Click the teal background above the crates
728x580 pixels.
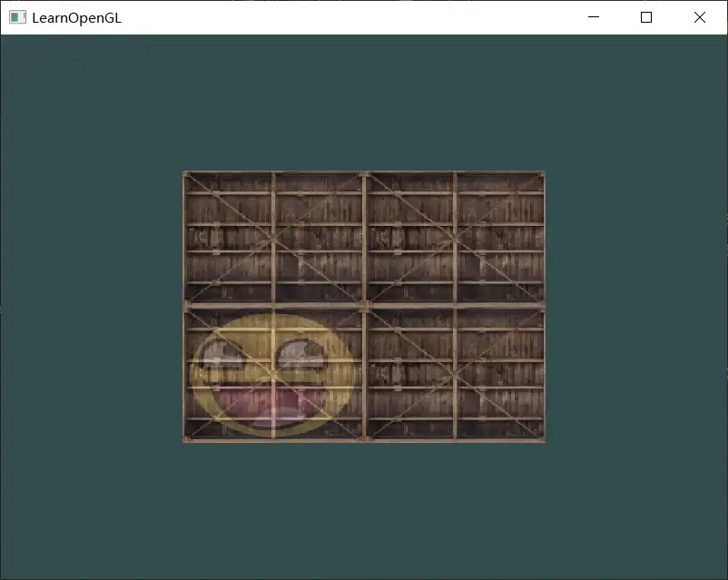point(363,100)
